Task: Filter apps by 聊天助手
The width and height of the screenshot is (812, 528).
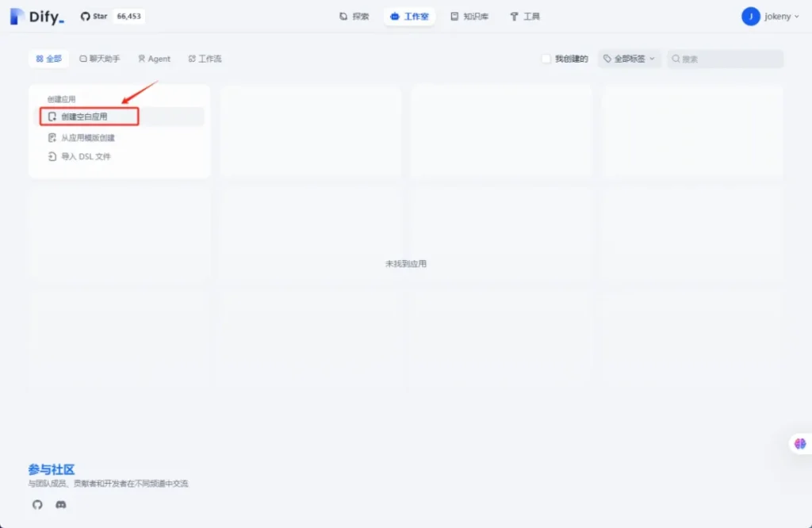Action: click(99, 59)
